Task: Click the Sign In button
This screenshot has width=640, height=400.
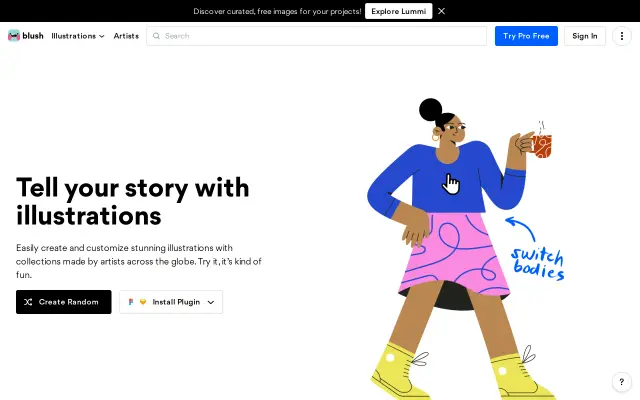Action: (584, 36)
